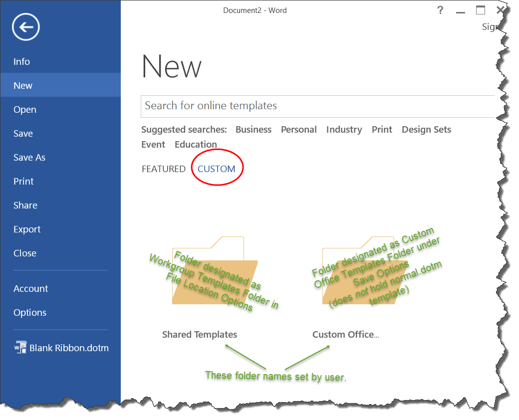This screenshot has height=420, width=519.
Task: Switch to the FEATURED templates tab
Action: (163, 169)
